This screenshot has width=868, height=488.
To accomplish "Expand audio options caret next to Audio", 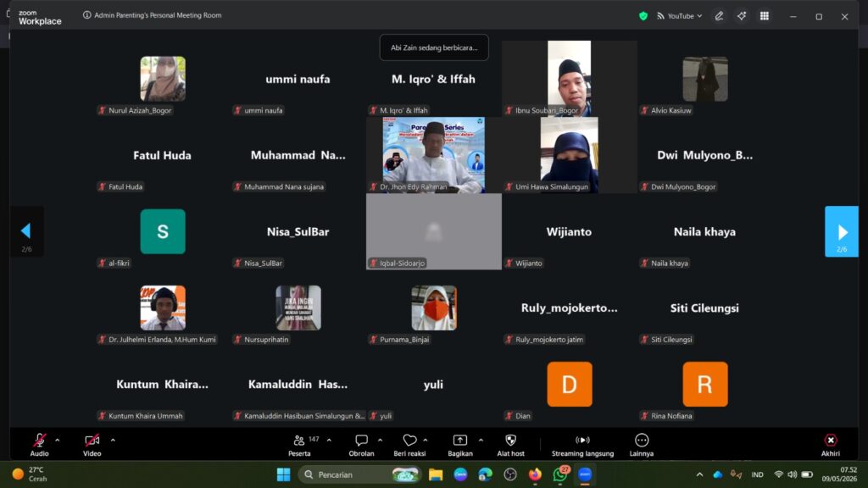I will point(57,441).
